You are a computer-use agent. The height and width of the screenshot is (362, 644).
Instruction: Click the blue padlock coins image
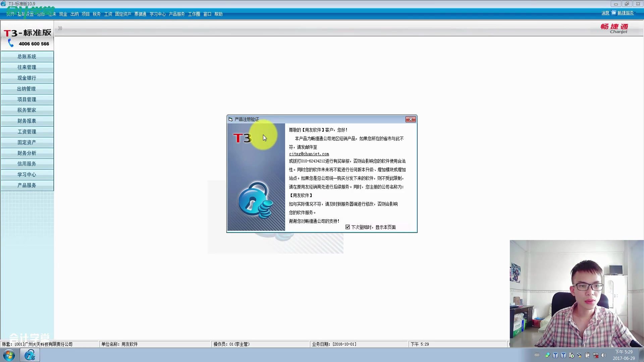(x=256, y=200)
